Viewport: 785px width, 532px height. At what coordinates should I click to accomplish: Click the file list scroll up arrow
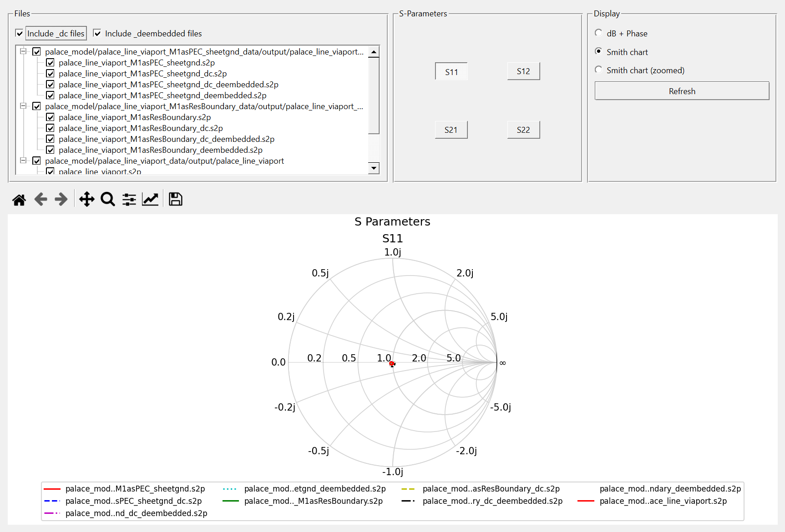coord(374,52)
